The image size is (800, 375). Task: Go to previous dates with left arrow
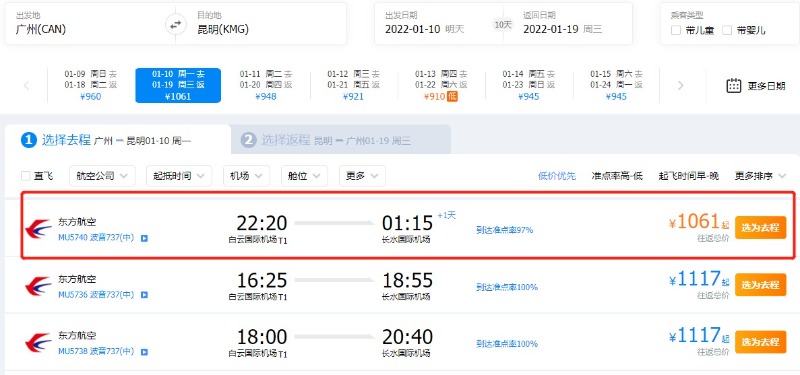click(27, 85)
